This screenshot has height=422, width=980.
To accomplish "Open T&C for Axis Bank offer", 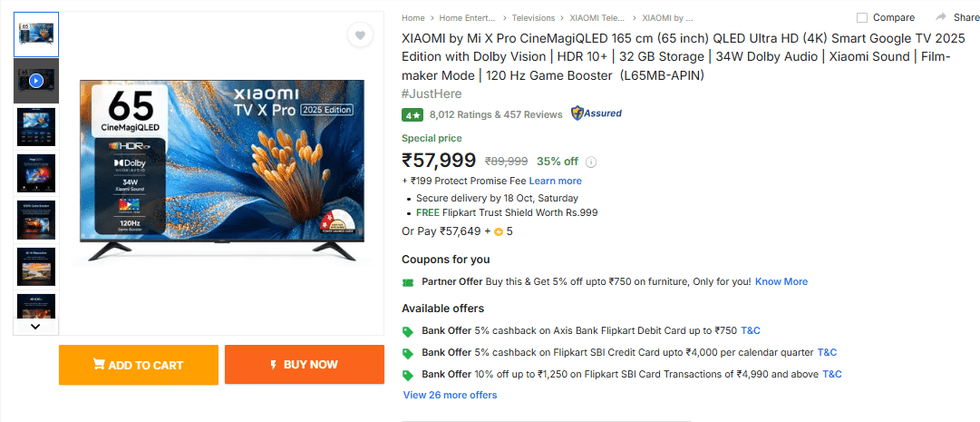I will [x=750, y=330].
